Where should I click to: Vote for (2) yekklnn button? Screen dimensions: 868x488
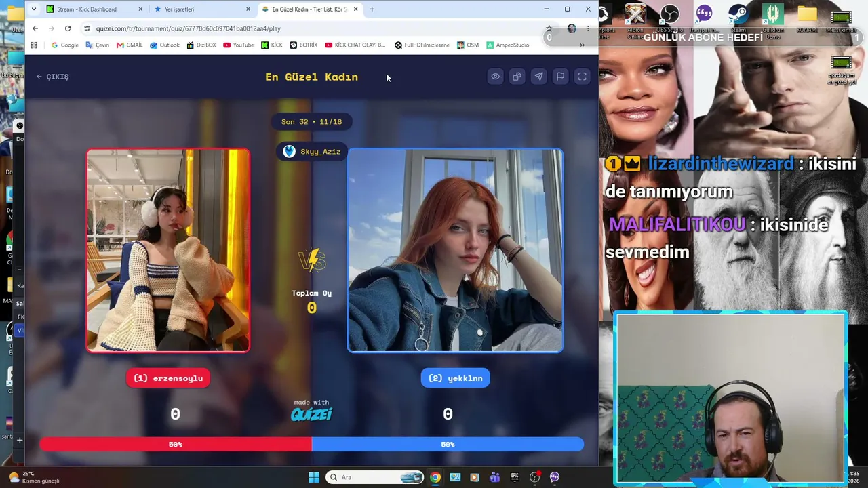click(455, 378)
